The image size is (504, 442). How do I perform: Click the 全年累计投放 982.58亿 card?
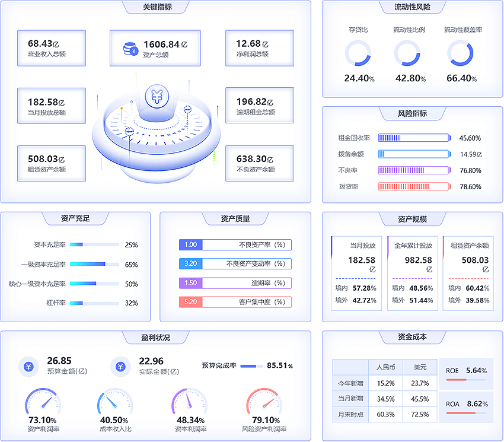[x=412, y=273]
